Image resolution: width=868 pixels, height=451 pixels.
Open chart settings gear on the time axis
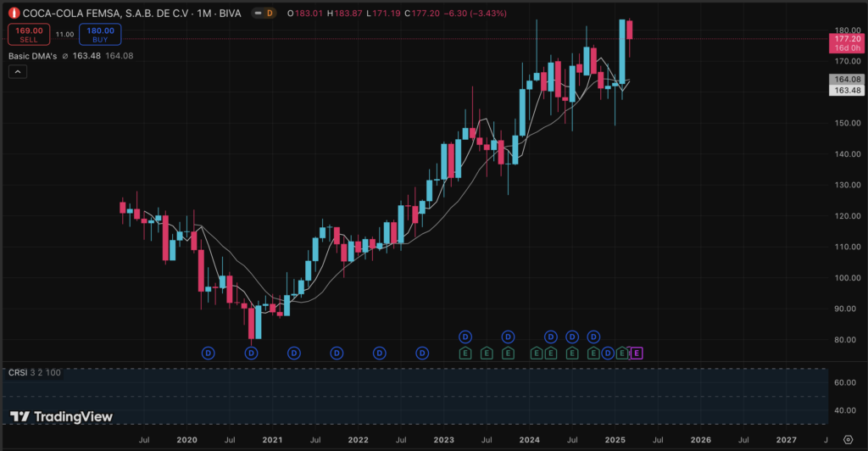coord(848,439)
